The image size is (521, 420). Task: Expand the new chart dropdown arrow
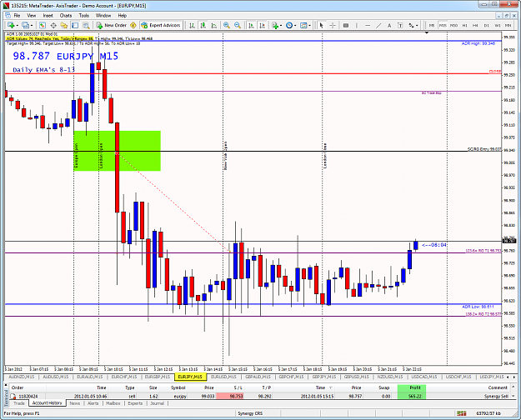(17, 25)
